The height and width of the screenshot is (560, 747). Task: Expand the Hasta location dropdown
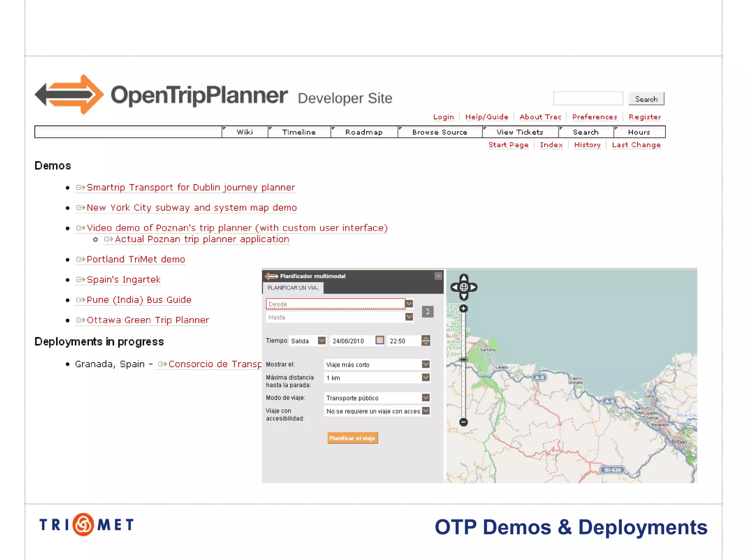pyautogui.click(x=409, y=317)
